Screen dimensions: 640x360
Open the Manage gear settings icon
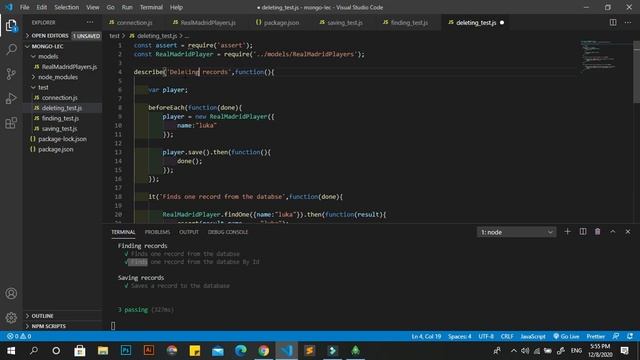pyautogui.click(x=11, y=317)
